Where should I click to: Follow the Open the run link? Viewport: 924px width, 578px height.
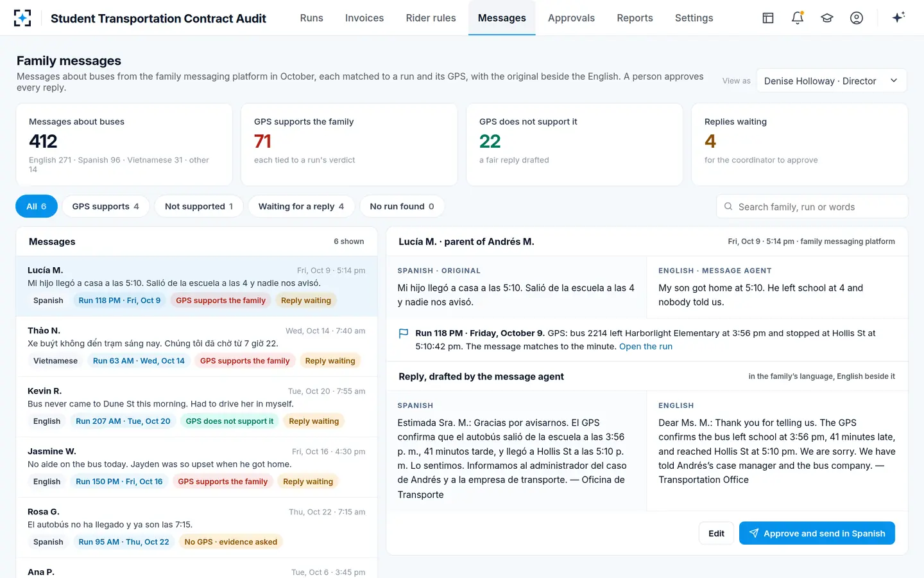646,346
